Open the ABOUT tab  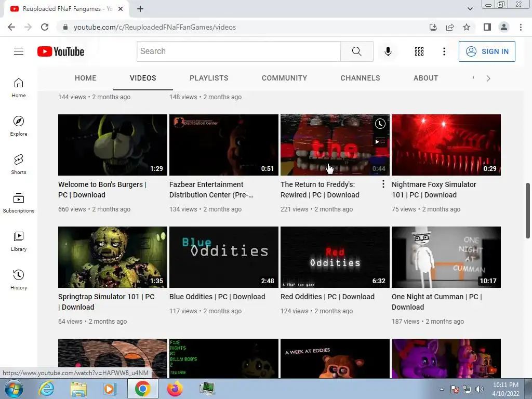426,78
